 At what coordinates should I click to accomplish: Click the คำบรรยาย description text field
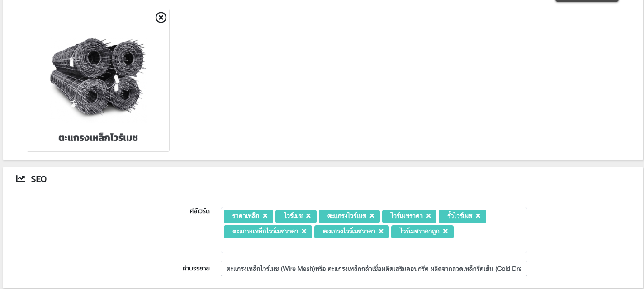[374, 268]
